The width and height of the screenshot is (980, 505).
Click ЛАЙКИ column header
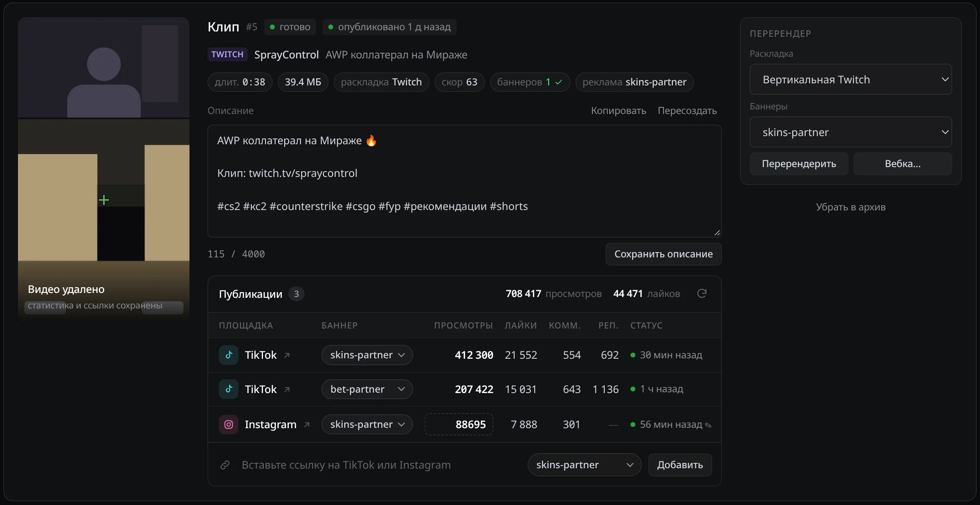[521, 326]
